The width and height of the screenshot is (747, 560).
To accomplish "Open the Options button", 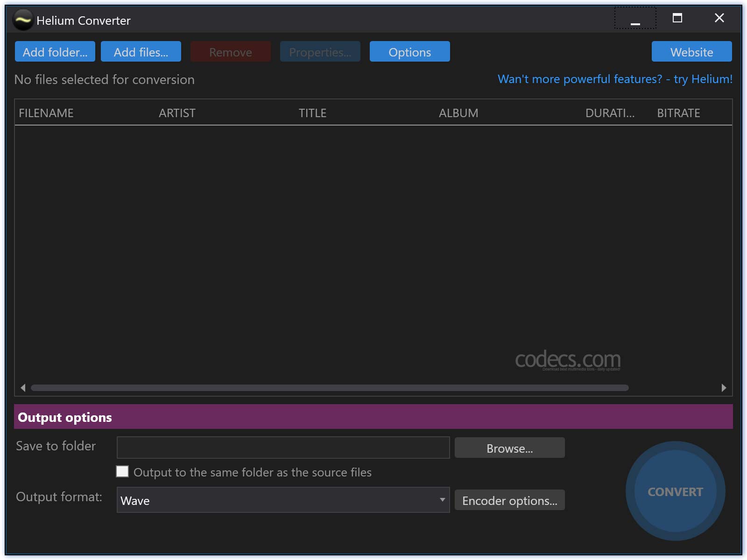I will coord(410,51).
